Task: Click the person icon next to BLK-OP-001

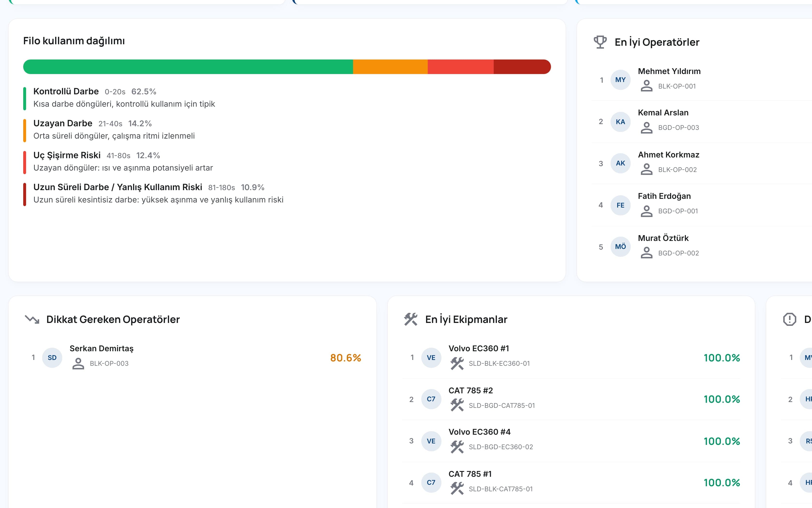Action: (647, 86)
